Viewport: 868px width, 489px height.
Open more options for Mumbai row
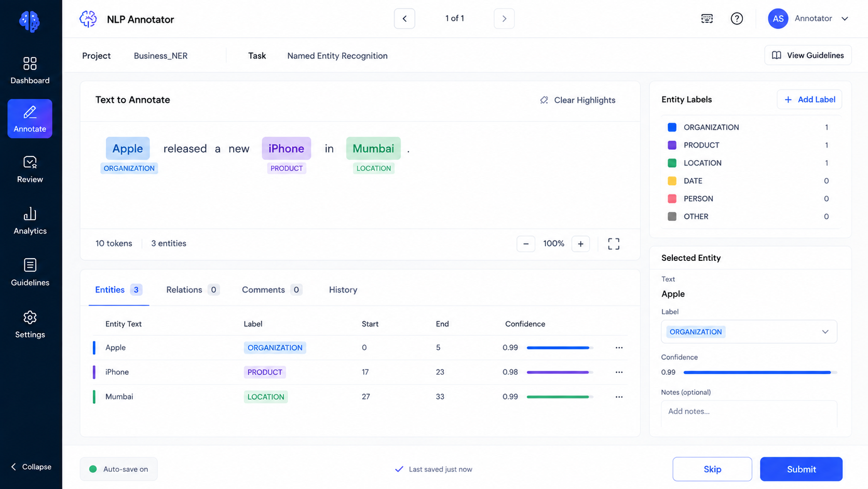(619, 397)
